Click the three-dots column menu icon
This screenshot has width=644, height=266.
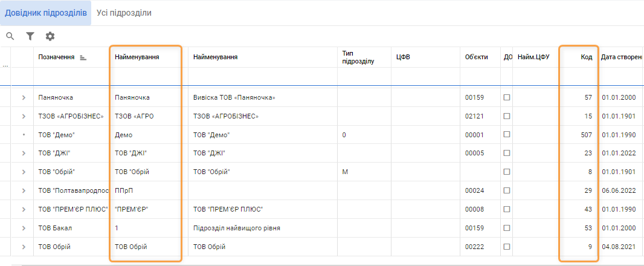point(5,65)
